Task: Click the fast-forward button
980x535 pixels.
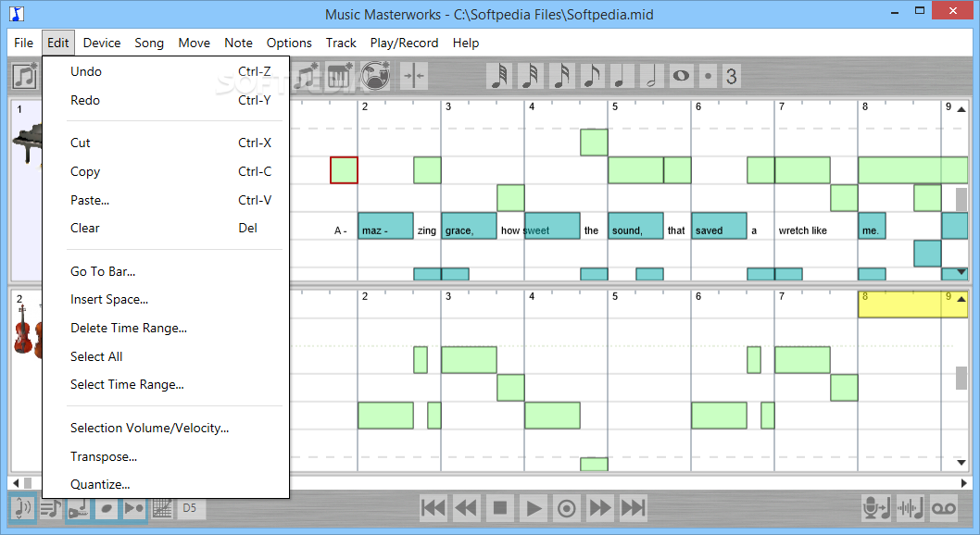Action: 600,508
